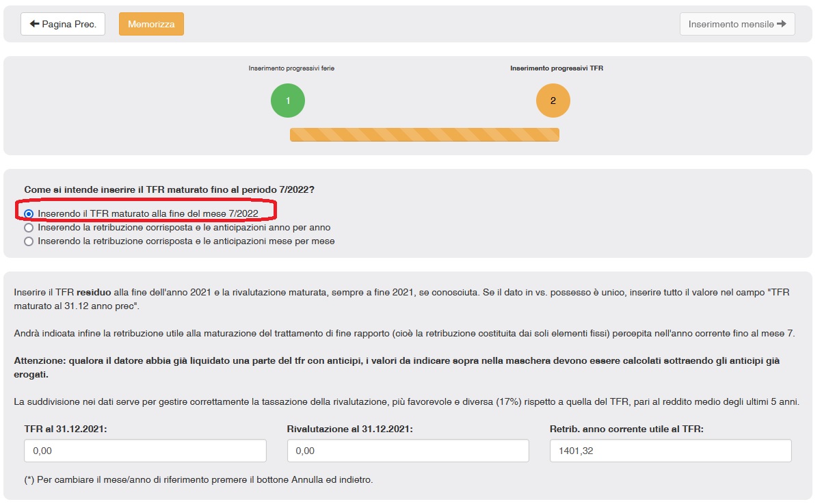Focus the TFR al 31.12.2021 input field
This screenshot has width=822, height=504.
145,451
